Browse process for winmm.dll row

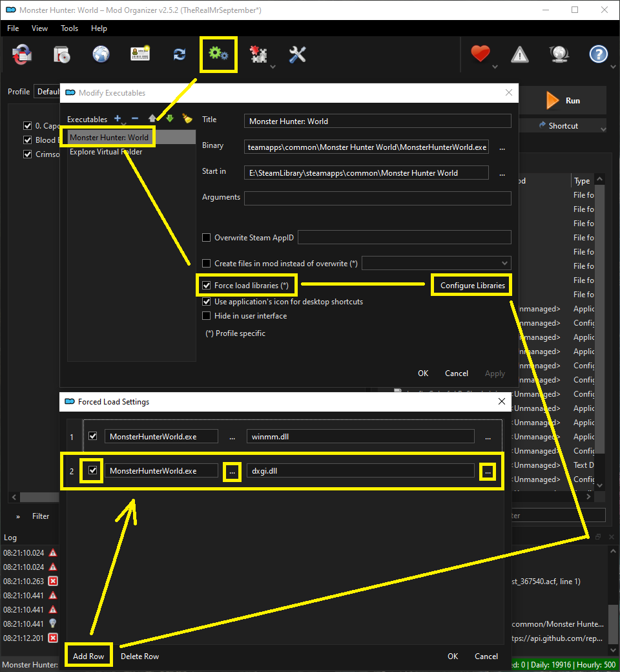(232, 437)
